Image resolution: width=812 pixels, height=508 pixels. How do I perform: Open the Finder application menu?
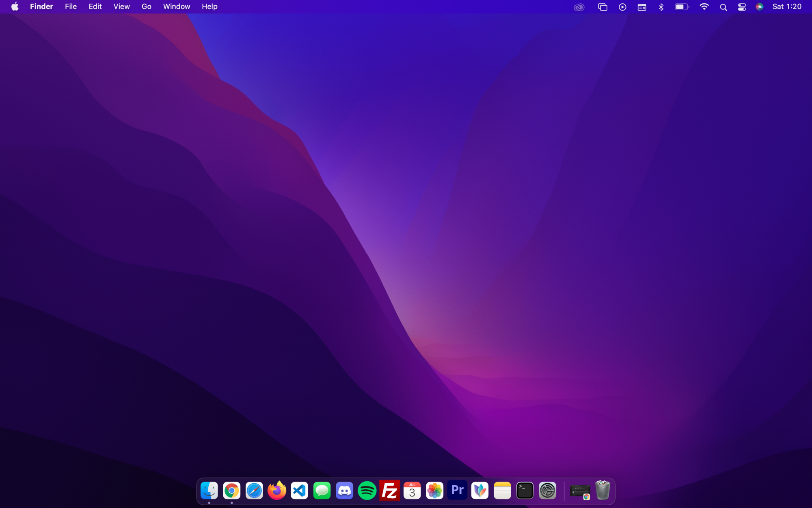[x=41, y=7]
